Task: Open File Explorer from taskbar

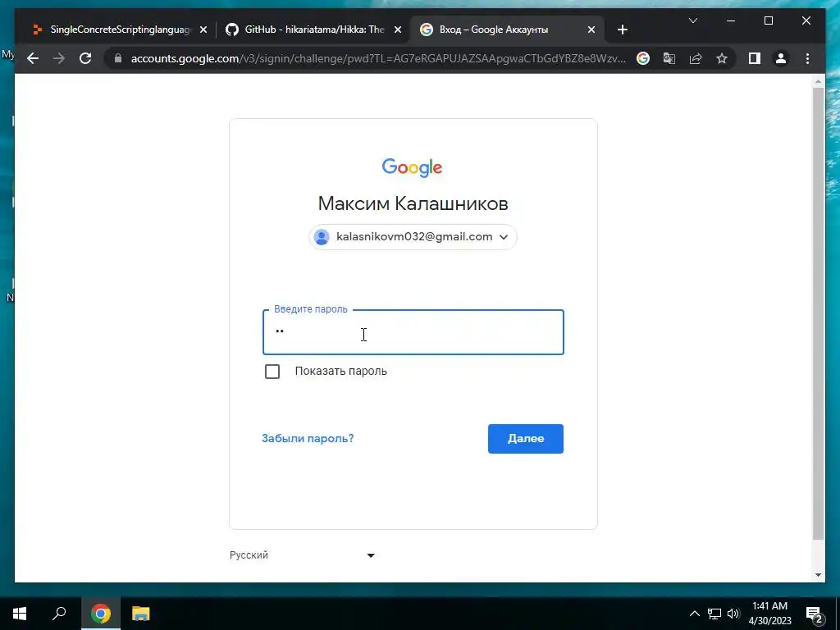Action: click(141, 614)
